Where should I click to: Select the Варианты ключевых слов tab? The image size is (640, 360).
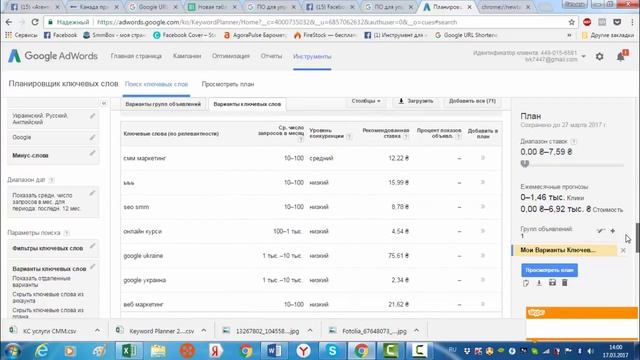247,104
